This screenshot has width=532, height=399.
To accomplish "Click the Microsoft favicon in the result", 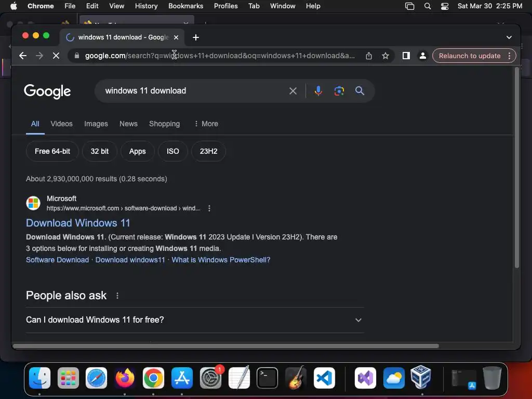I will [x=33, y=203].
